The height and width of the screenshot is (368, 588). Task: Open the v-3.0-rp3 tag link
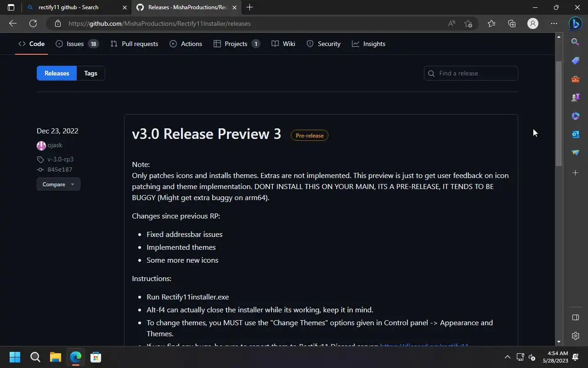pyautogui.click(x=60, y=159)
